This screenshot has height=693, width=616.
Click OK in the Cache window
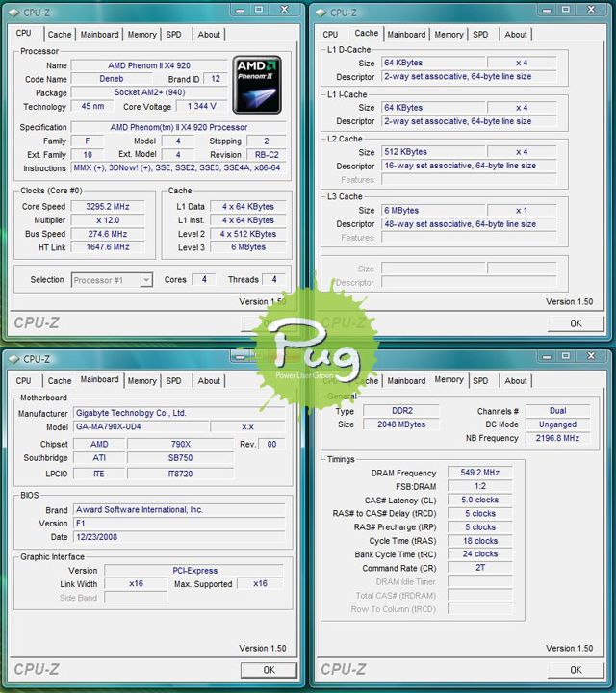tap(576, 323)
